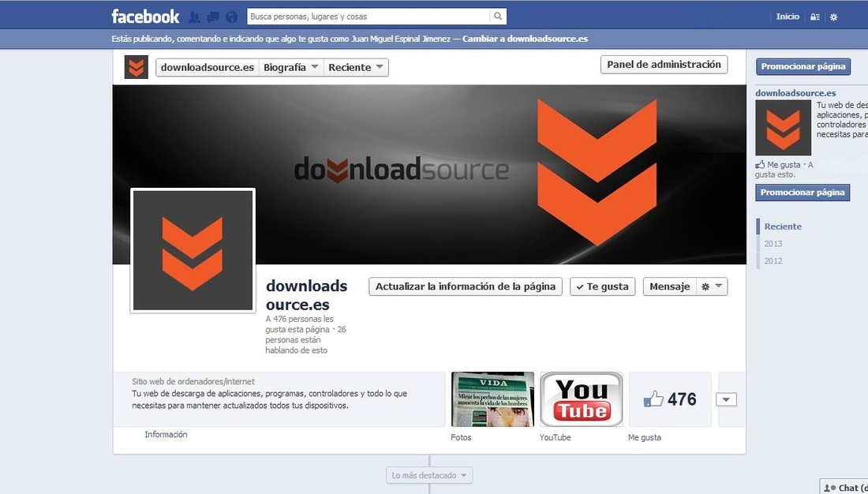The height and width of the screenshot is (494, 868).
Task: Switch to Cambiar a downloadsource.es
Action: pos(525,39)
